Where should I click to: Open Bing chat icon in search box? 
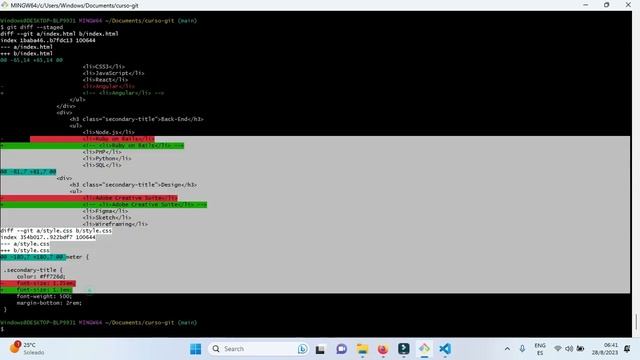(x=302, y=349)
